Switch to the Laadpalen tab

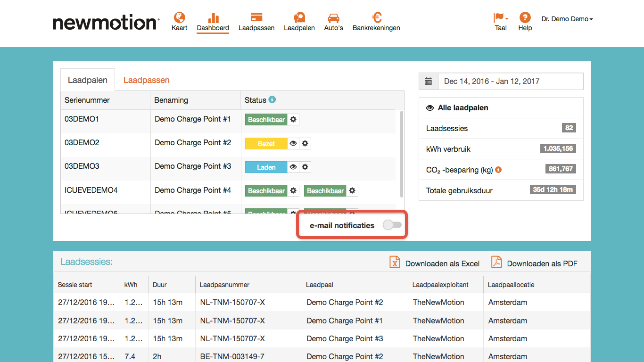click(x=87, y=80)
